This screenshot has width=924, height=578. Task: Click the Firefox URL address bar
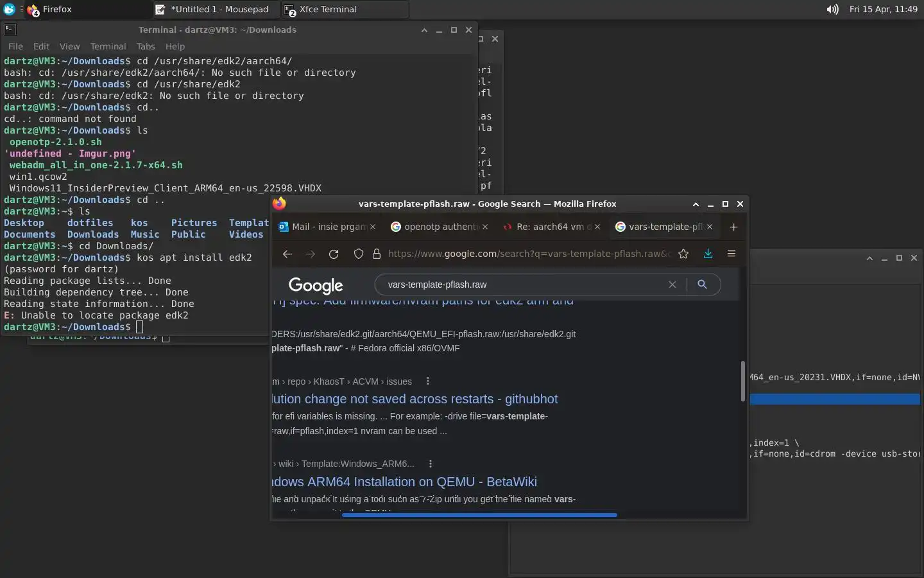click(x=527, y=254)
